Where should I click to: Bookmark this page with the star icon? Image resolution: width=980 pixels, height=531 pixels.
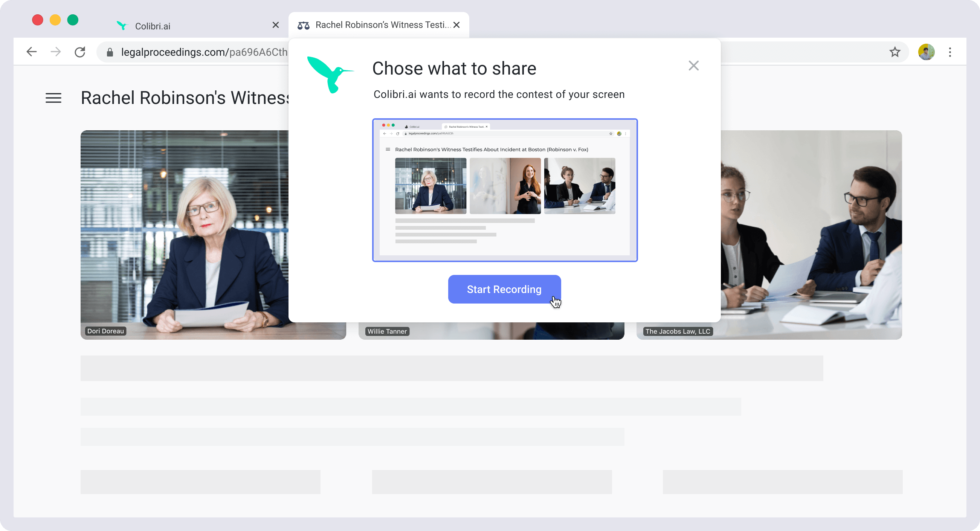tap(895, 52)
